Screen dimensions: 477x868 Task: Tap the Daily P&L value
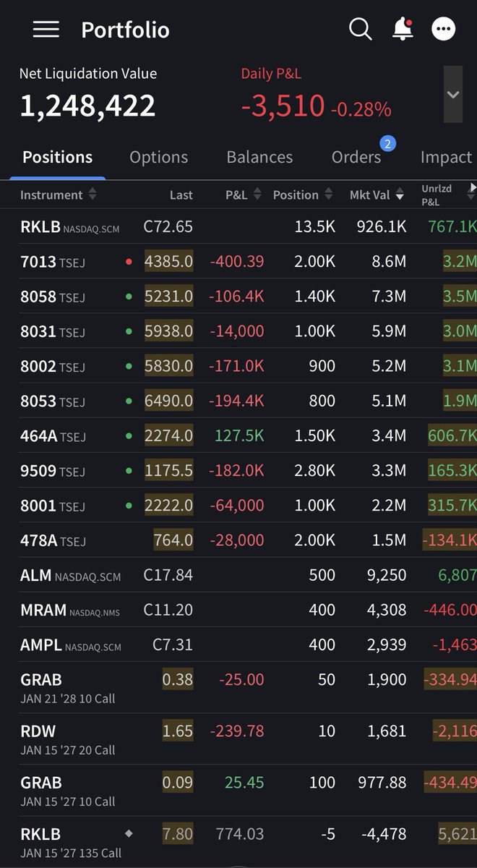point(283,106)
